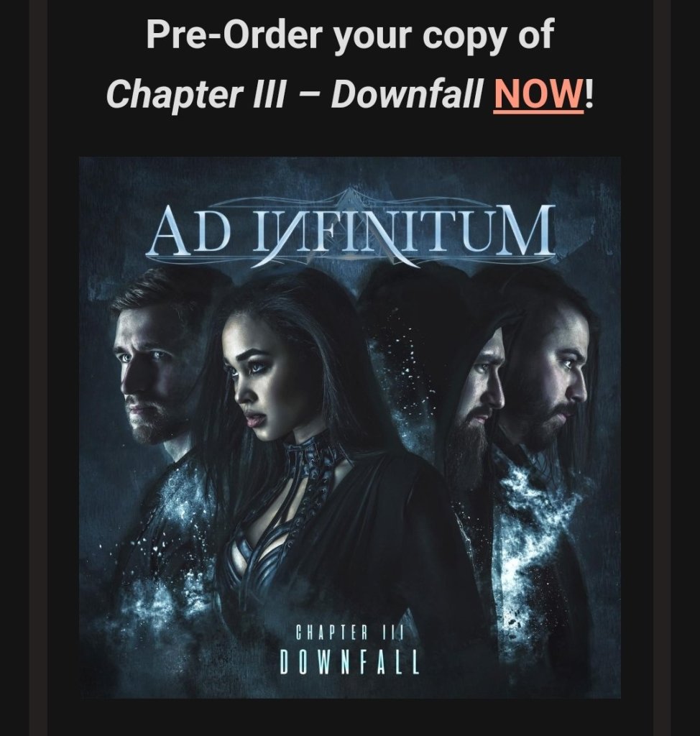The height and width of the screenshot is (736, 700).
Task: Click the italic word Downfall in the heading
Action: tap(407, 93)
